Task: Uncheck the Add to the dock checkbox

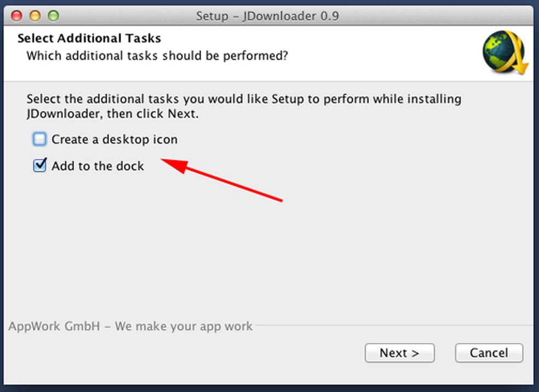Action: pyautogui.click(x=39, y=165)
